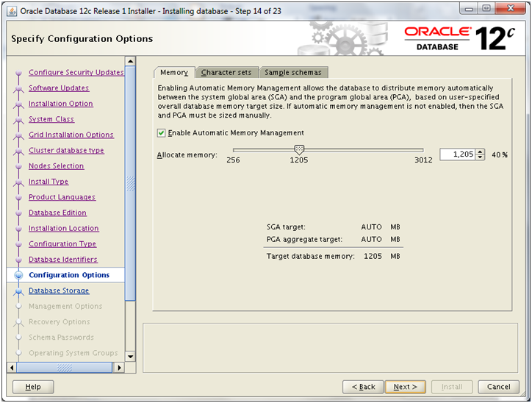The height and width of the screenshot is (403, 532).
Task: Click the PGA aggregate target label
Action: [x=304, y=239]
